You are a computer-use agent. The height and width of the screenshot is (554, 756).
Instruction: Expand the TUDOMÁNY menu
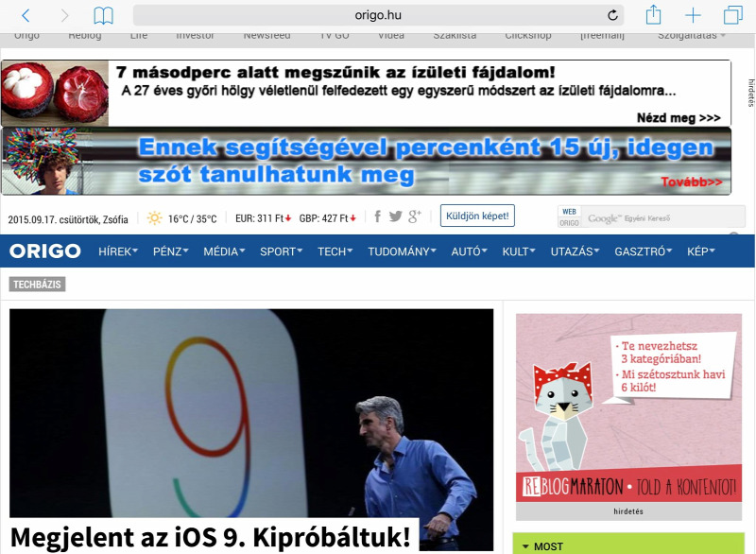tap(403, 251)
